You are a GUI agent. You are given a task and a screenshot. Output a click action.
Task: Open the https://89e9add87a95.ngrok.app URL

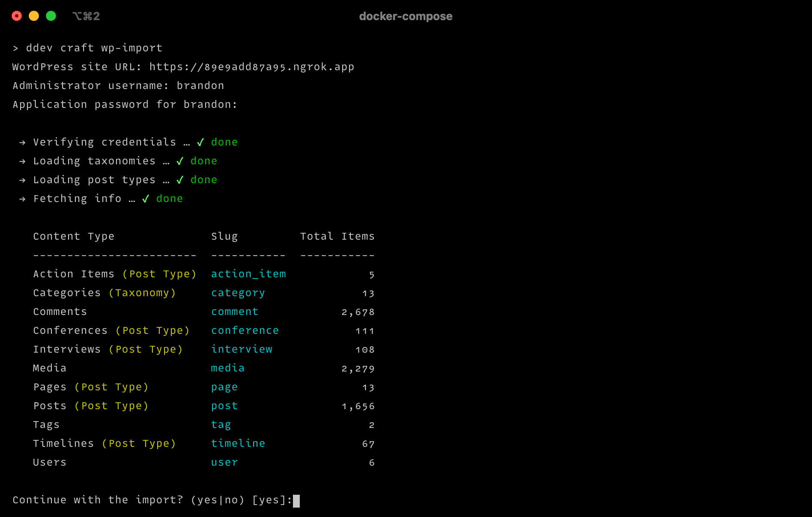pos(252,67)
